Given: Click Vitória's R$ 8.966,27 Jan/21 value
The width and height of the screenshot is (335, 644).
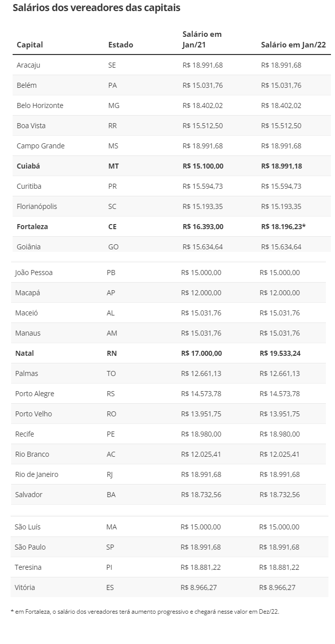Looking at the screenshot, I should pyautogui.click(x=200, y=587).
